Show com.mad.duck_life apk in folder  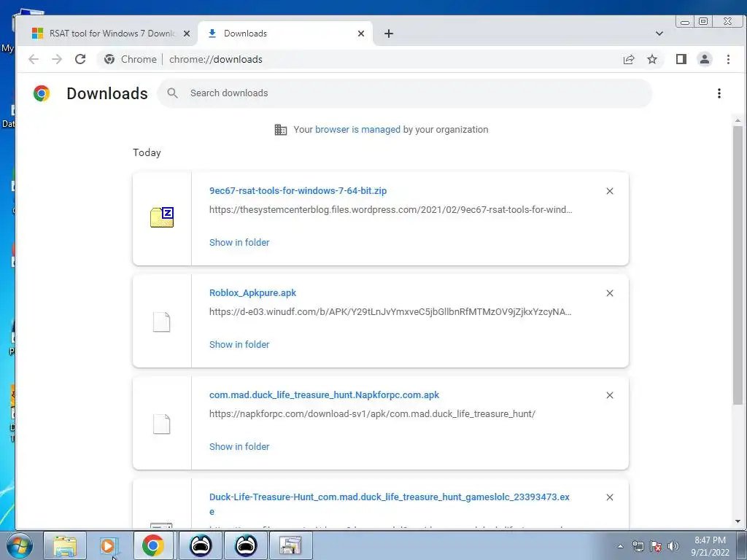[x=239, y=447]
